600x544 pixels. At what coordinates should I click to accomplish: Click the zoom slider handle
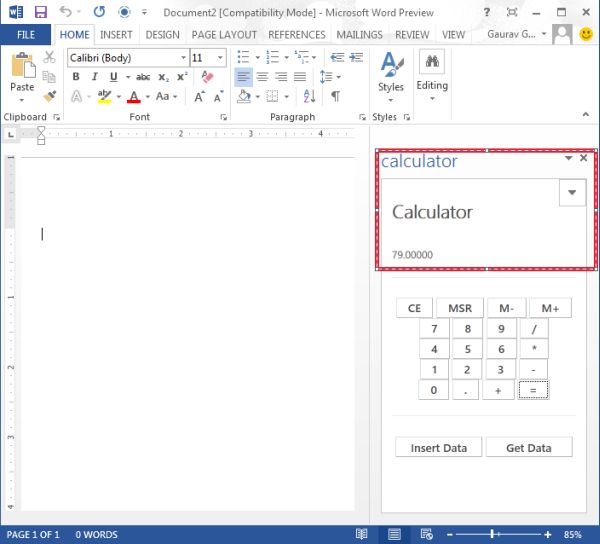click(x=493, y=534)
